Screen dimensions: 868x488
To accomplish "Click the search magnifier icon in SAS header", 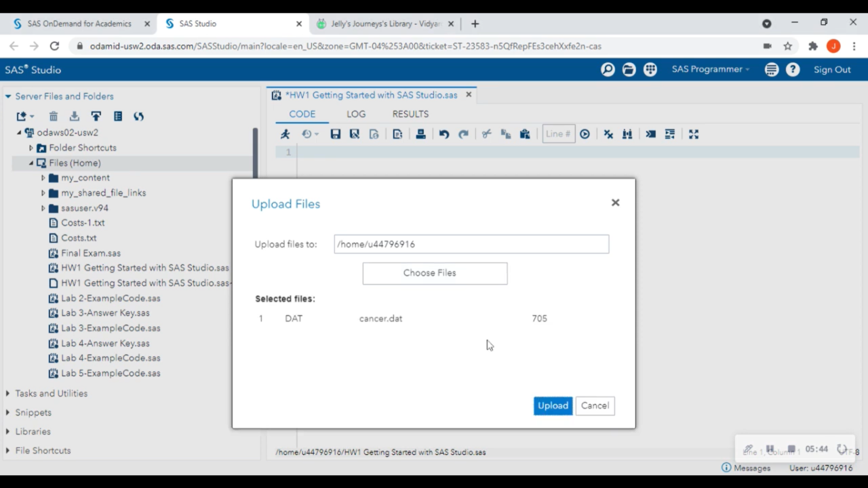I will [x=608, y=69].
